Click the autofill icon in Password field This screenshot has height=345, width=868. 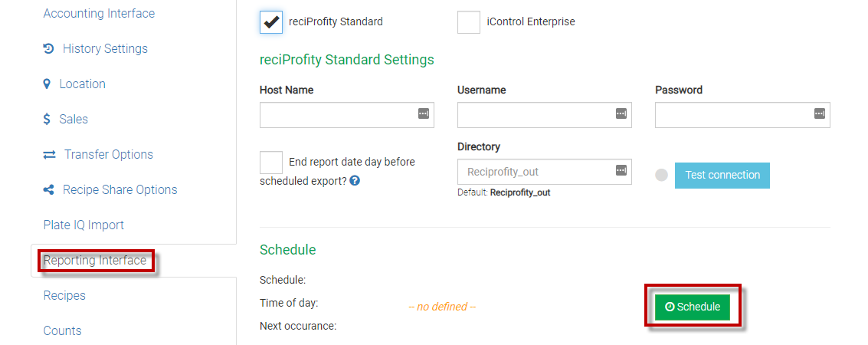pos(819,113)
